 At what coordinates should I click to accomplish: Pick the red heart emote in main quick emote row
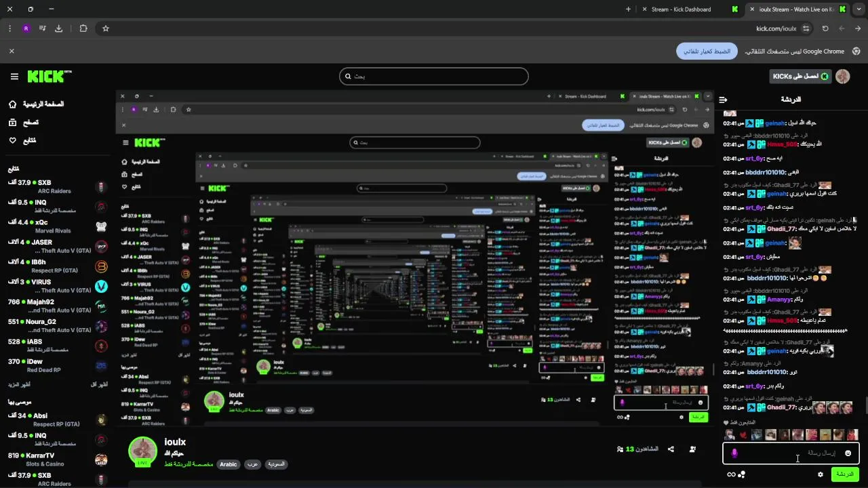click(743, 435)
